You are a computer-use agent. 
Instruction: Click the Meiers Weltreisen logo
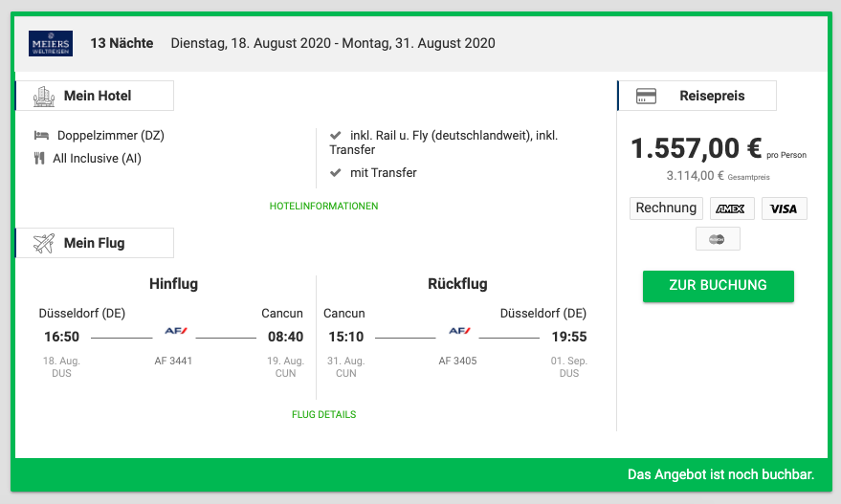[51, 43]
